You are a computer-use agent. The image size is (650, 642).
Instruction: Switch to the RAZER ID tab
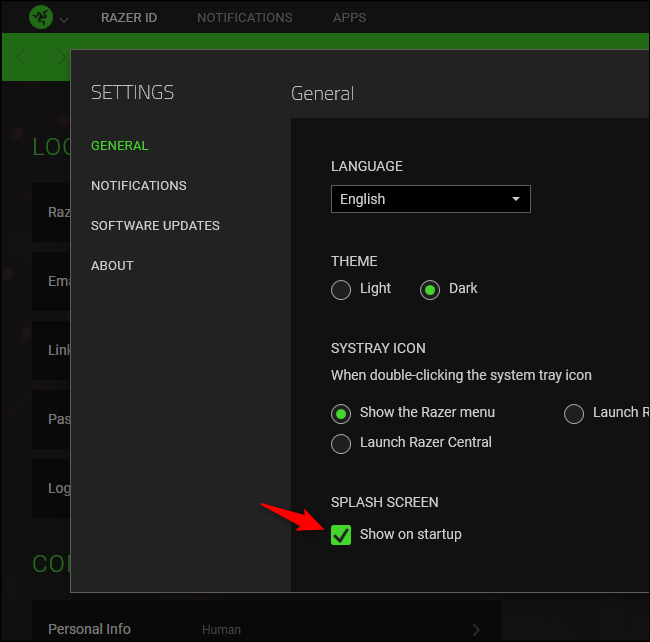(129, 18)
